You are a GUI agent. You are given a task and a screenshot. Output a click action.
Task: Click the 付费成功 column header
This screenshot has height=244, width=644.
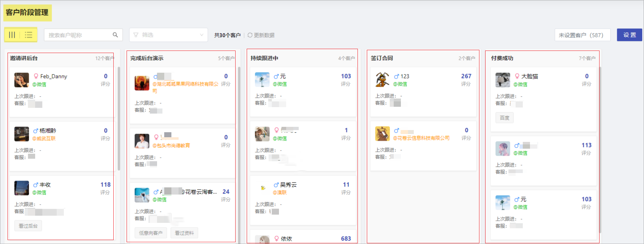[502, 58]
